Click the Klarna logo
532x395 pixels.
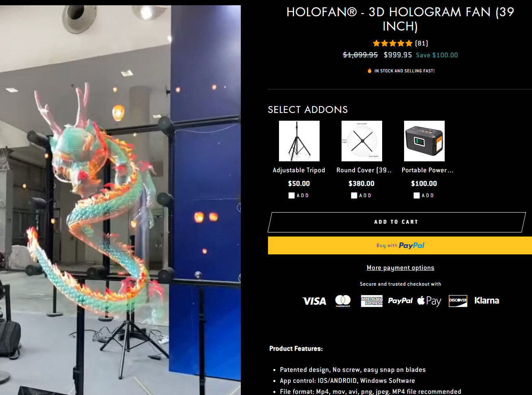[x=487, y=301]
